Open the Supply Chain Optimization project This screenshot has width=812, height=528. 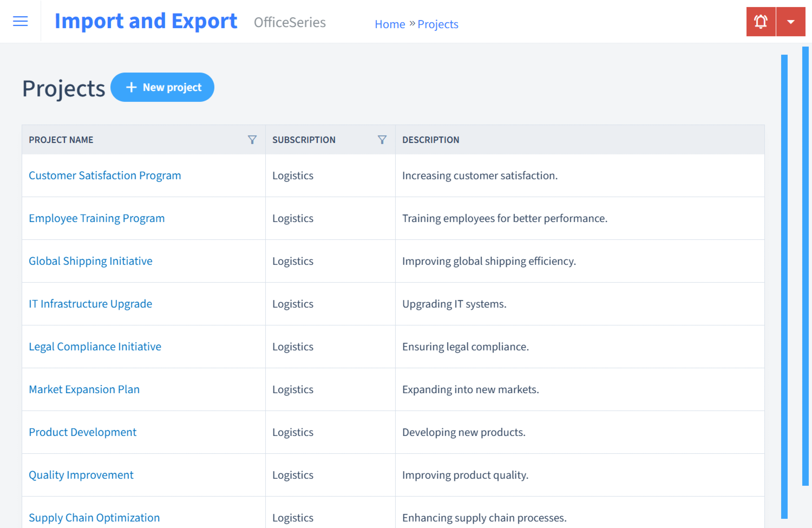[x=94, y=518]
